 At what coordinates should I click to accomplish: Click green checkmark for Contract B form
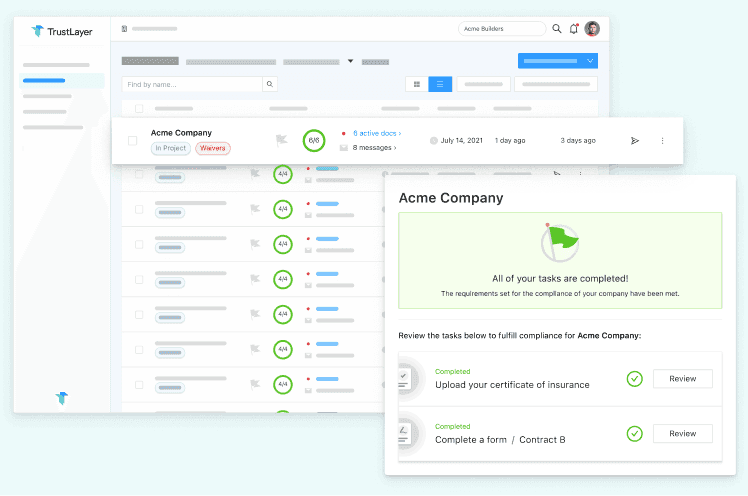pyautogui.click(x=634, y=434)
